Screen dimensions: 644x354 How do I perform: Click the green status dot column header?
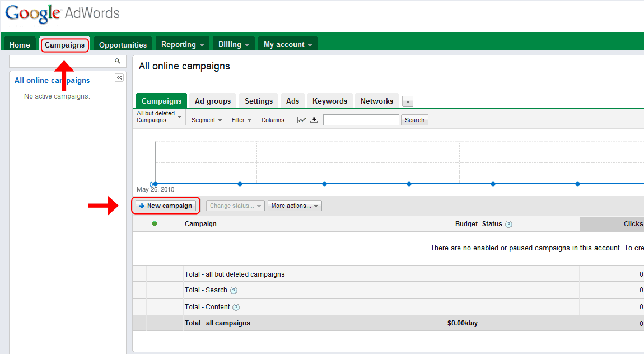pos(155,224)
